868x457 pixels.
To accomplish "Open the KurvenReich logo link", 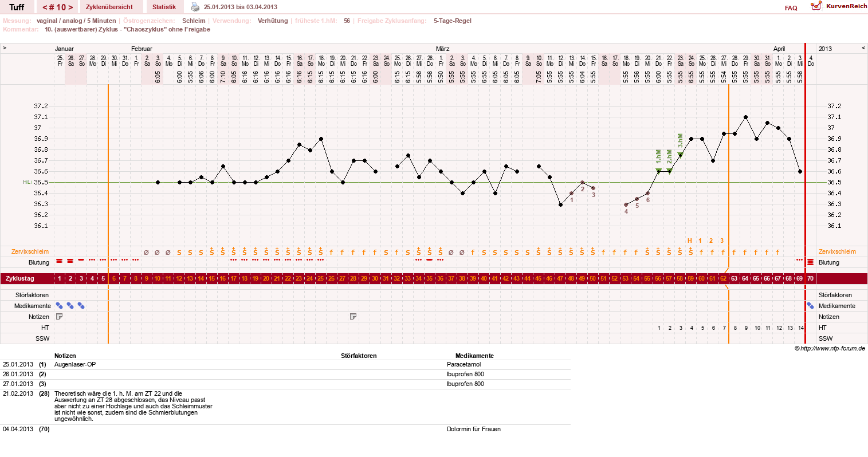I will pyautogui.click(x=839, y=6).
